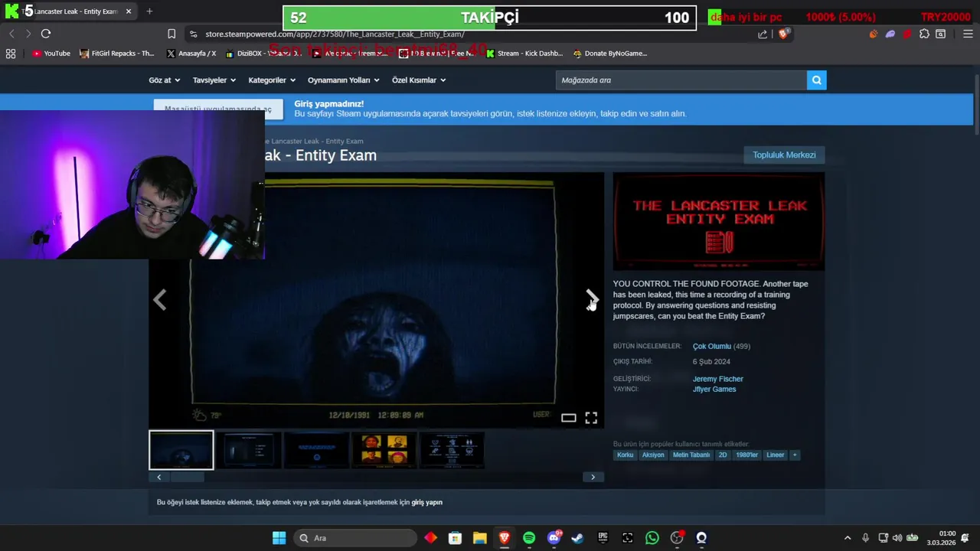Open developer Jeremy Fischer link
Viewport: 980px width, 551px height.
tap(717, 379)
